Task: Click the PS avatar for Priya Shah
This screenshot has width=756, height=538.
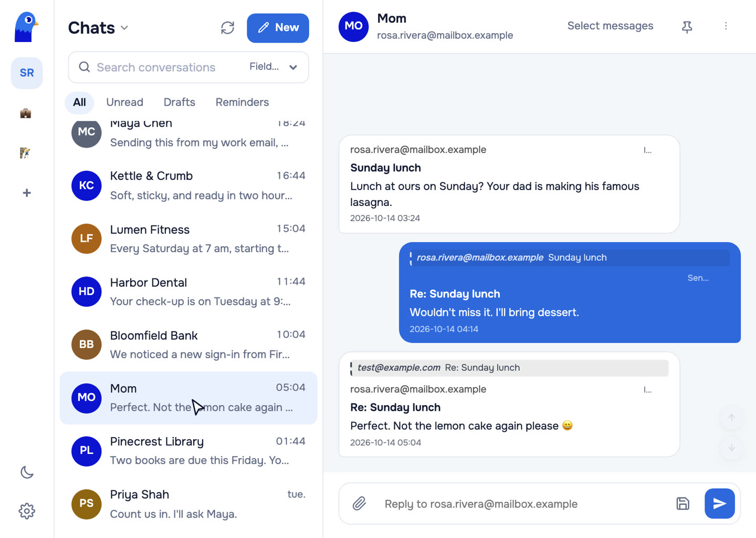Action: 87,504
